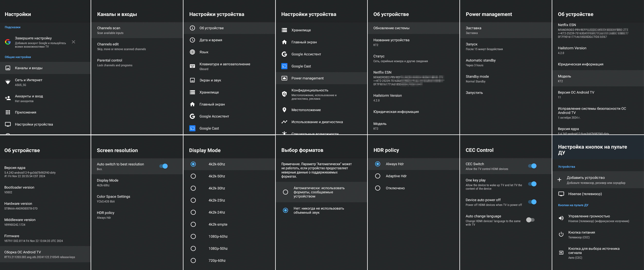Select the 1080p-60hz display mode
The image size is (644, 270).
(x=193, y=236)
